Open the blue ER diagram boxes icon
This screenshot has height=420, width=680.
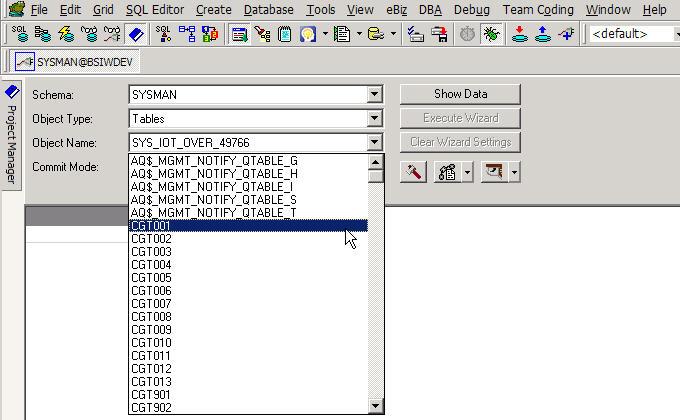(x=187, y=34)
